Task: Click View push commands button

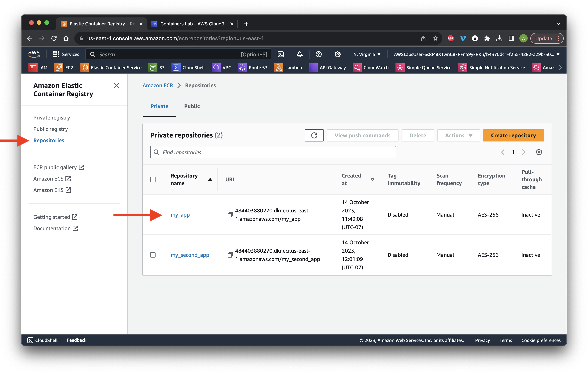Action: 362,135
